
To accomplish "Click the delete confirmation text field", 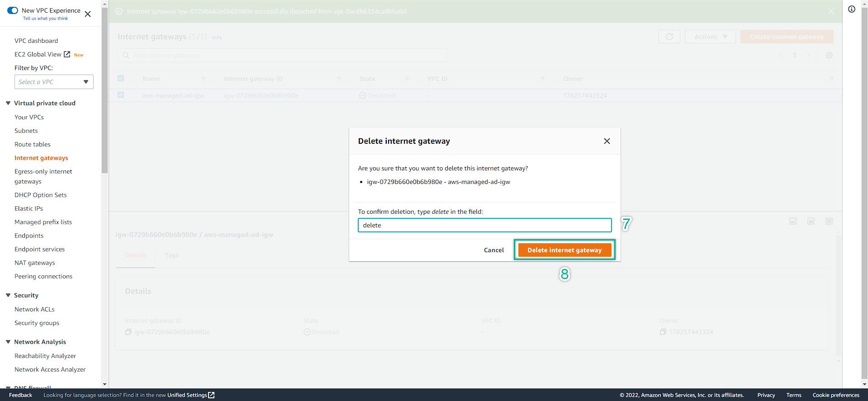I will click(x=484, y=225).
